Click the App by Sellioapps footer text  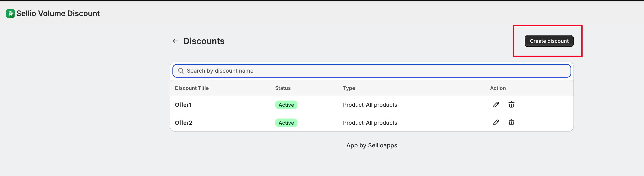[372, 145]
